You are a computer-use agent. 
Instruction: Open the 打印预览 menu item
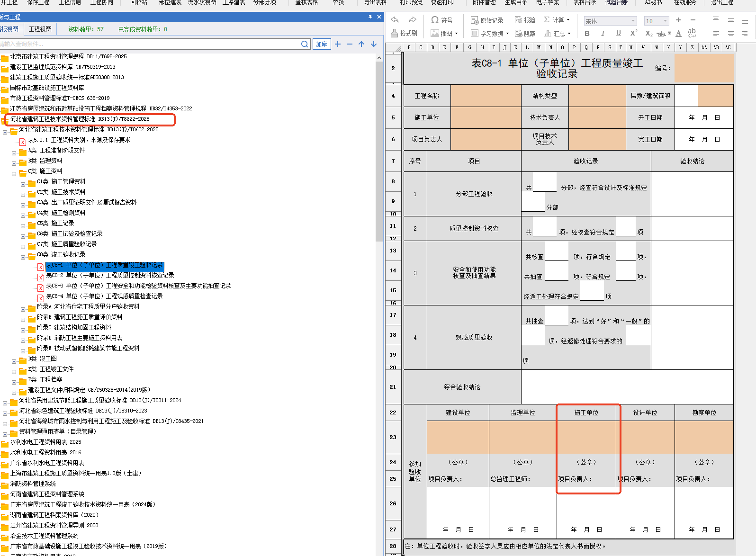point(411,2)
